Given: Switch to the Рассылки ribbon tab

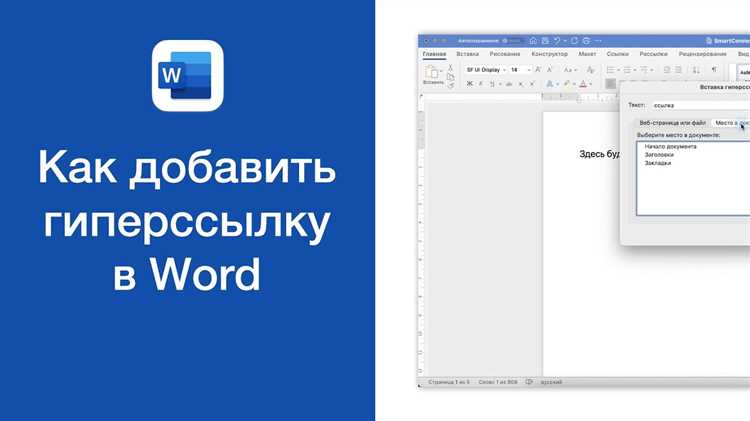Looking at the screenshot, I should (x=653, y=54).
